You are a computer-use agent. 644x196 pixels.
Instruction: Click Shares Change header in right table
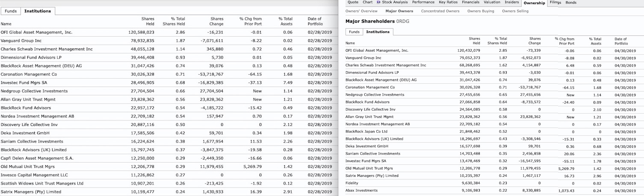tap(535, 41)
